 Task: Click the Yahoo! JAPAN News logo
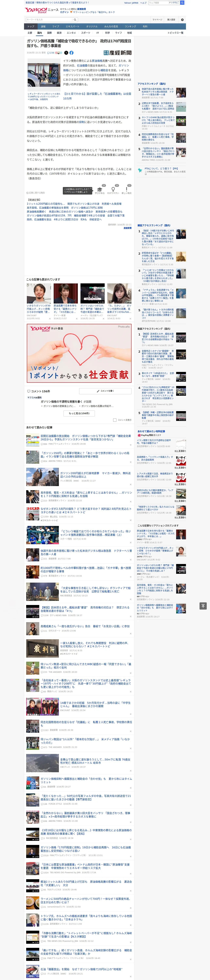click(x=42, y=10)
